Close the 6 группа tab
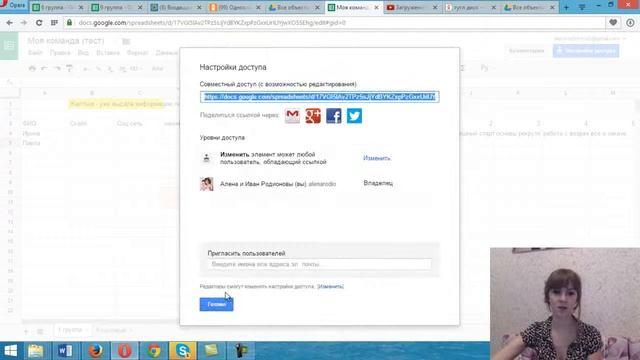640x360 pixels. point(81,7)
